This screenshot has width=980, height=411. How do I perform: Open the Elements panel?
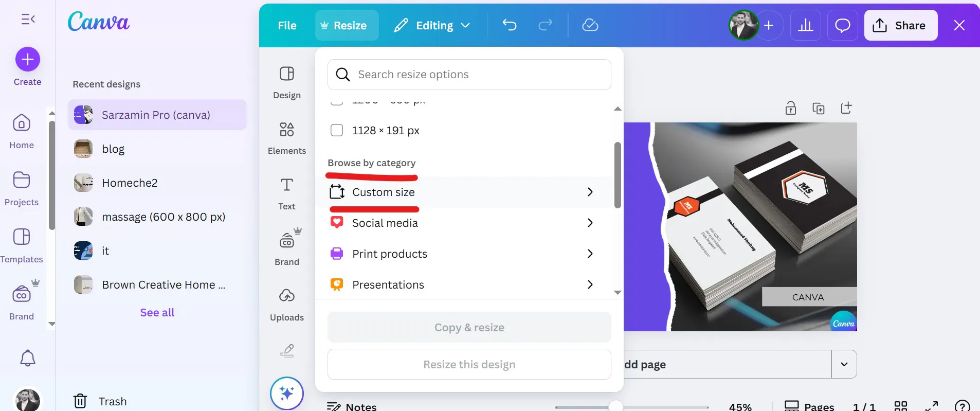[x=287, y=138]
